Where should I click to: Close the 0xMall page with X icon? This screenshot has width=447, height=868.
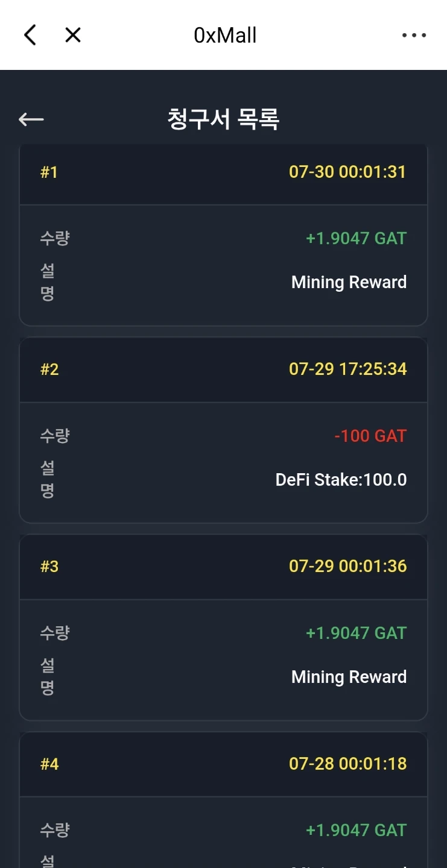(73, 35)
